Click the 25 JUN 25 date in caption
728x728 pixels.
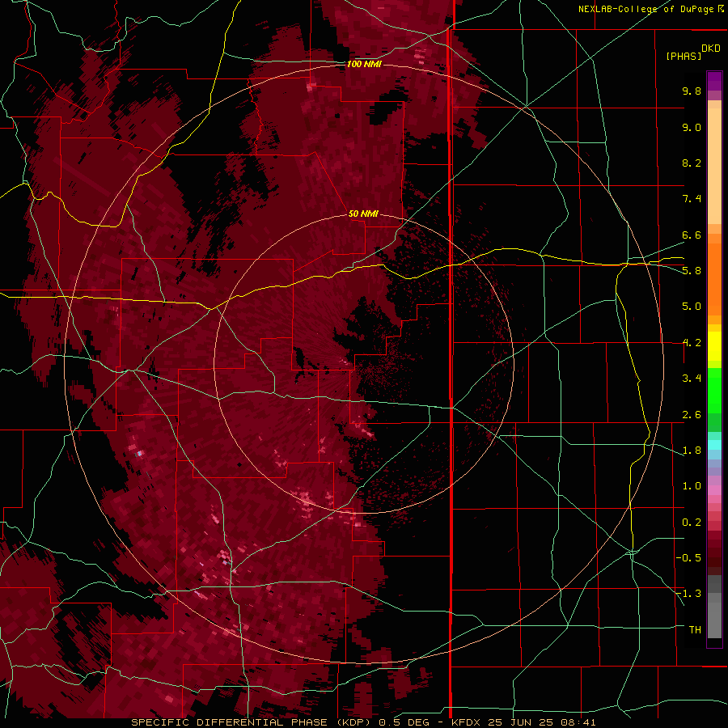click(522, 722)
